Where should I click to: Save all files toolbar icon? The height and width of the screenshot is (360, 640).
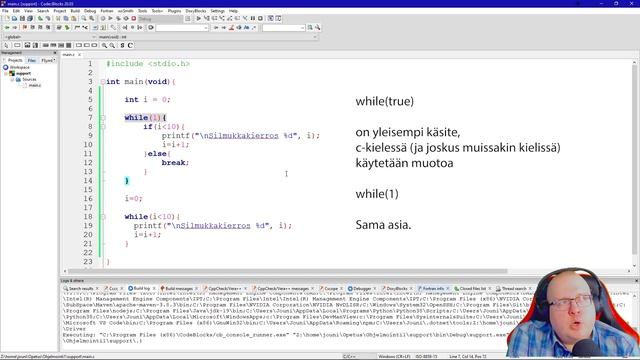(30, 18)
